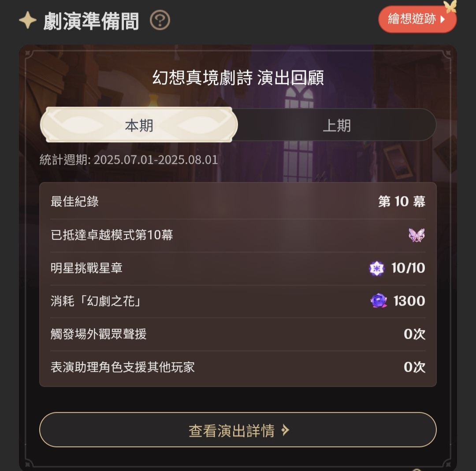
Task: Select the 觸發場外觀眾聲援 row
Action: click(238, 334)
